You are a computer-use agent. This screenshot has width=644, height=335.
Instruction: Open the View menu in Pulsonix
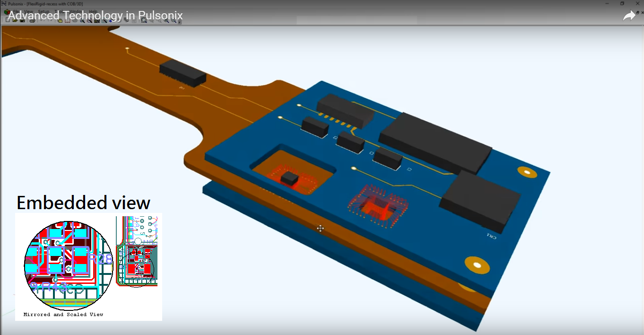point(28,11)
